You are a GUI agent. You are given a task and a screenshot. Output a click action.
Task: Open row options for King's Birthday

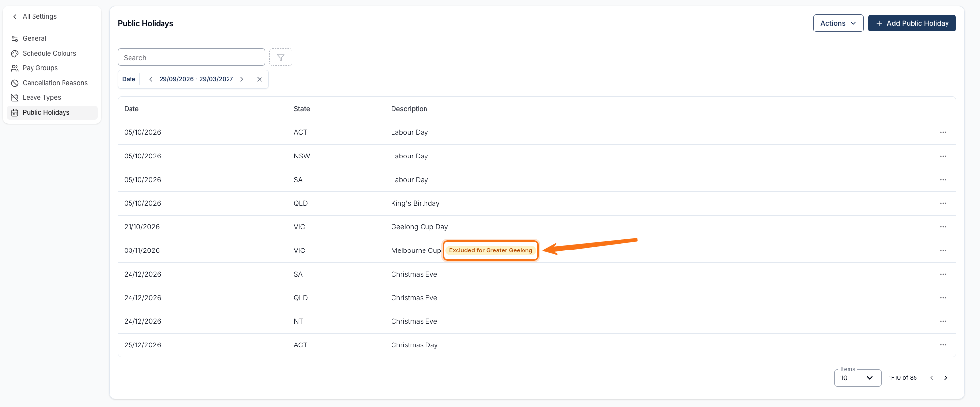pos(943,203)
